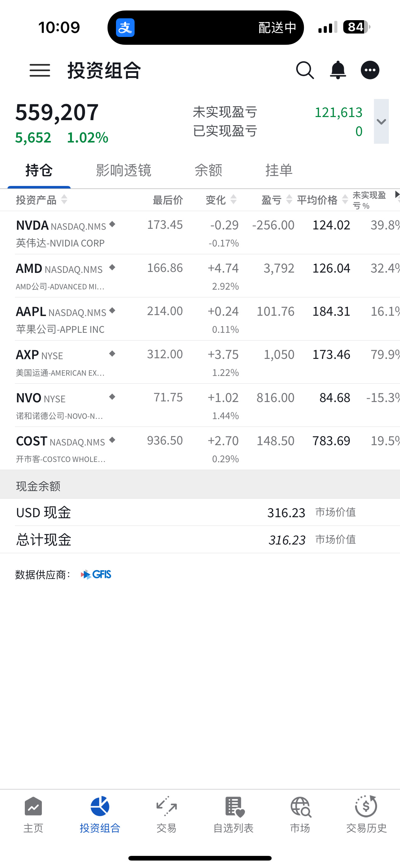
Task: Open the NVDA holding row
Action: [x=200, y=233]
